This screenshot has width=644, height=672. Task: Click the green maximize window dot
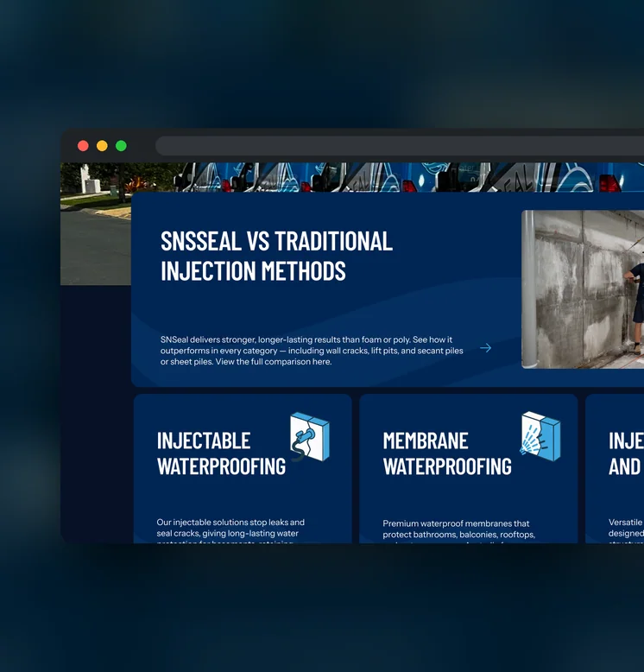(121, 146)
